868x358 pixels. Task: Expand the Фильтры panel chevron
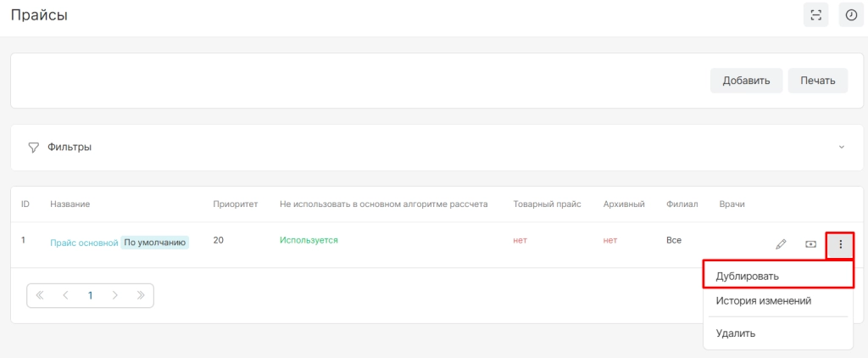click(x=841, y=147)
